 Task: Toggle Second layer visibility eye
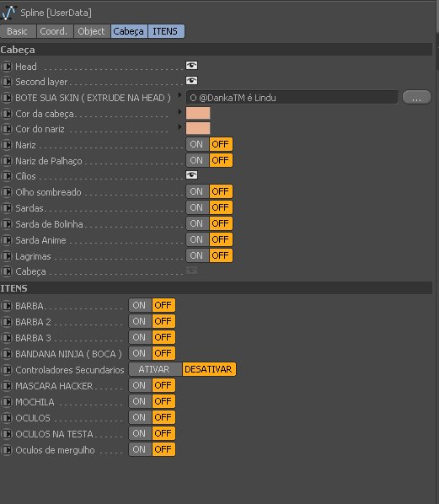coord(191,81)
